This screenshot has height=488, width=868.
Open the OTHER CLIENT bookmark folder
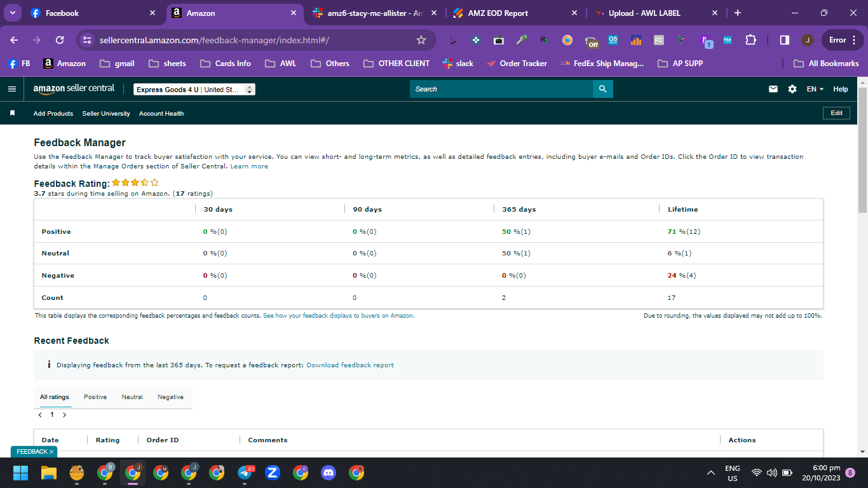tap(397, 64)
